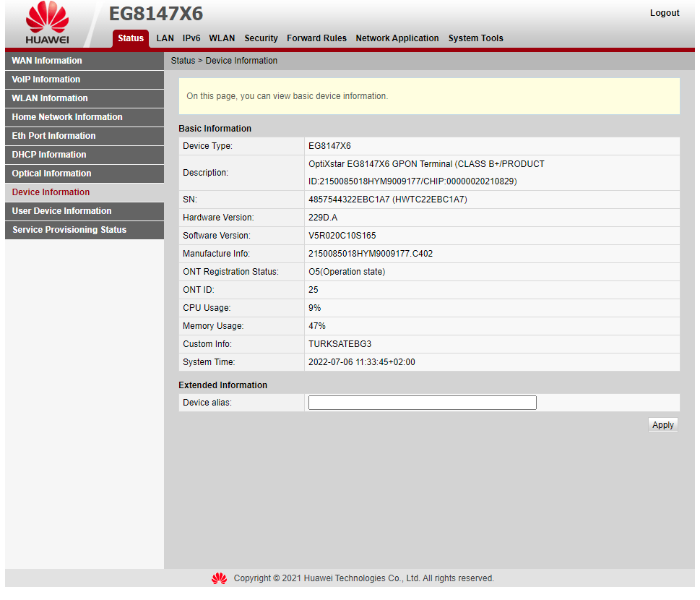Click the Device alias input field
The width and height of the screenshot is (700, 600).
(423, 403)
